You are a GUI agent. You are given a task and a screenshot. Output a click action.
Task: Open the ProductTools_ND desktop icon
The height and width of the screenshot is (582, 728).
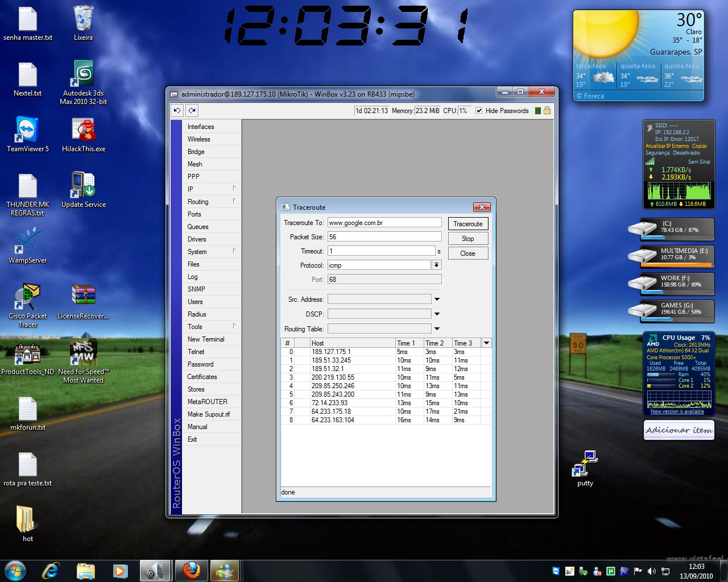(x=27, y=358)
